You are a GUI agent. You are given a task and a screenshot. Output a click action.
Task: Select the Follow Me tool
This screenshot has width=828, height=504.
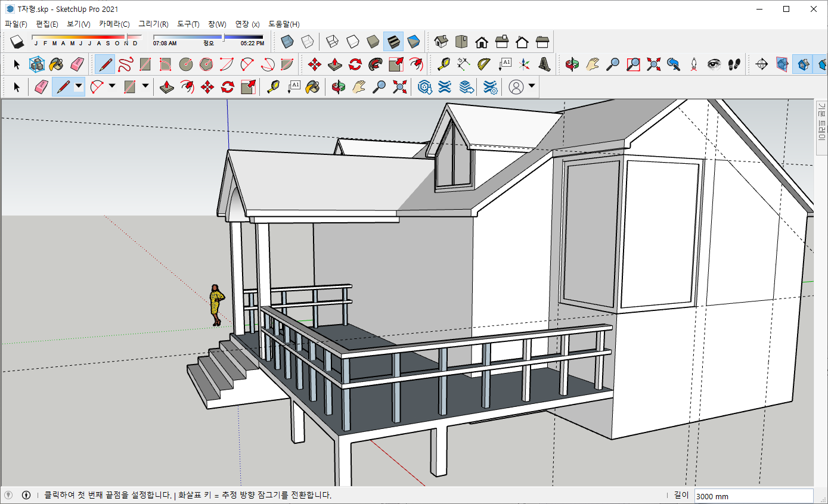click(x=376, y=64)
